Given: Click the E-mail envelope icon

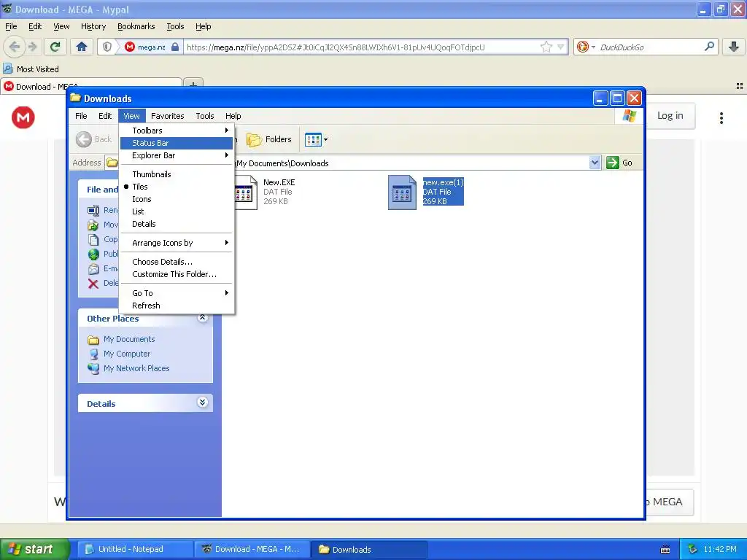Looking at the screenshot, I should point(93,269).
